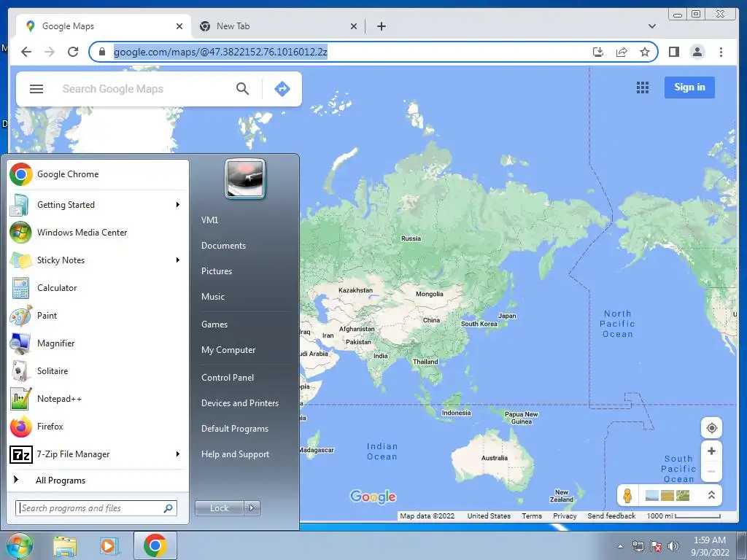Switch to the Google Maps tab
Viewport: 747px width, 560px height.
point(104,26)
